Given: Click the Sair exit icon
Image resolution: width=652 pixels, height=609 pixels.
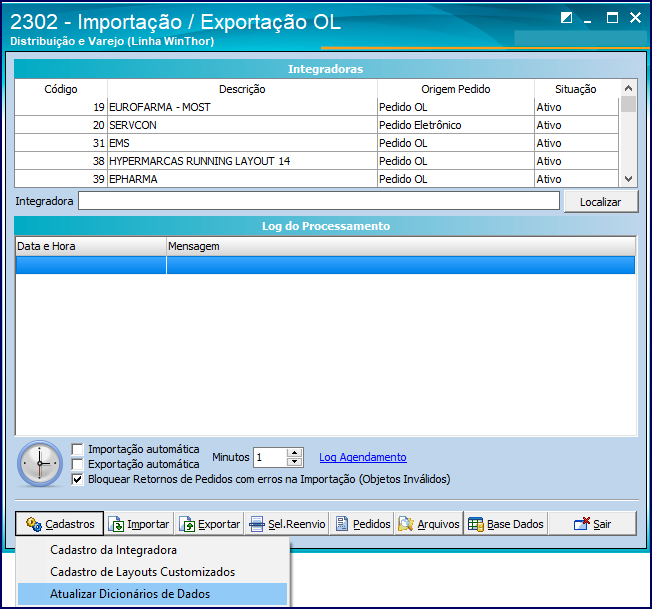Looking at the screenshot, I should (582, 524).
